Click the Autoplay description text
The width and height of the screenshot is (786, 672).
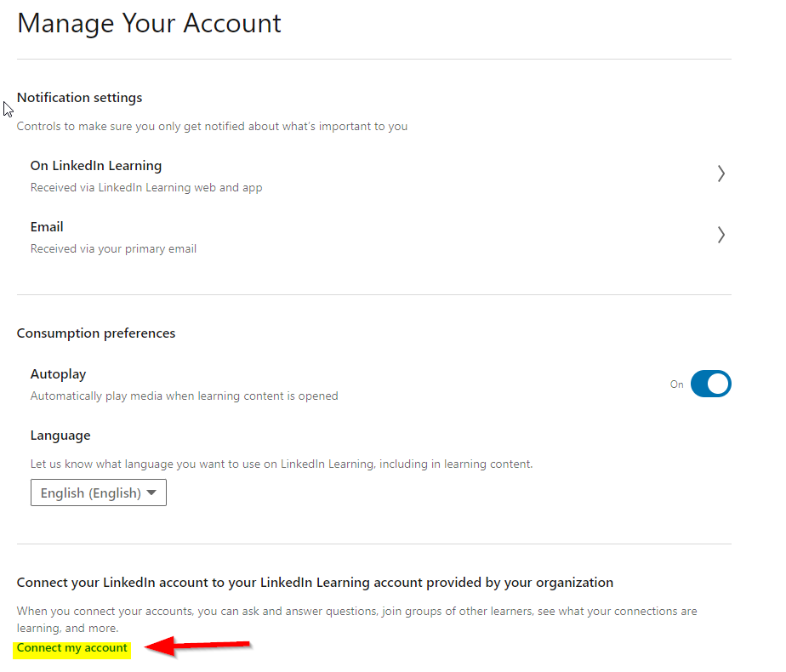pos(184,396)
